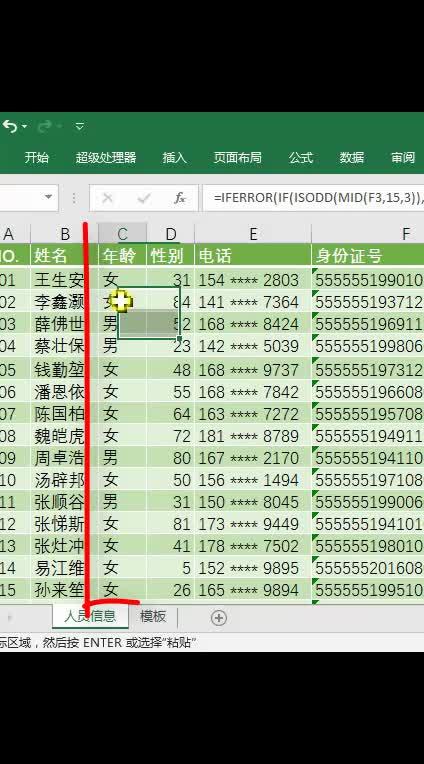
Task: Open the Insert Function fx icon
Action: (180, 198)
